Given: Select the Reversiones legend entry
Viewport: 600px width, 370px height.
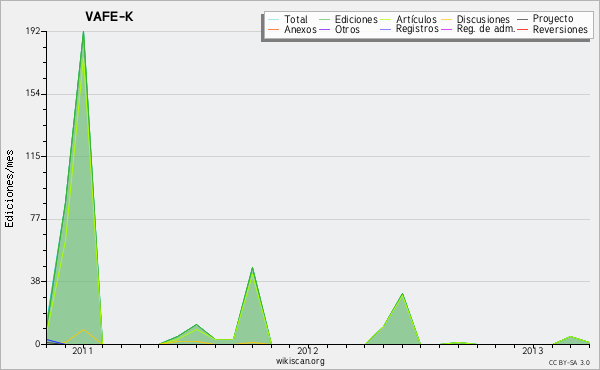Looking at the screenshot, I should [560, 29].
